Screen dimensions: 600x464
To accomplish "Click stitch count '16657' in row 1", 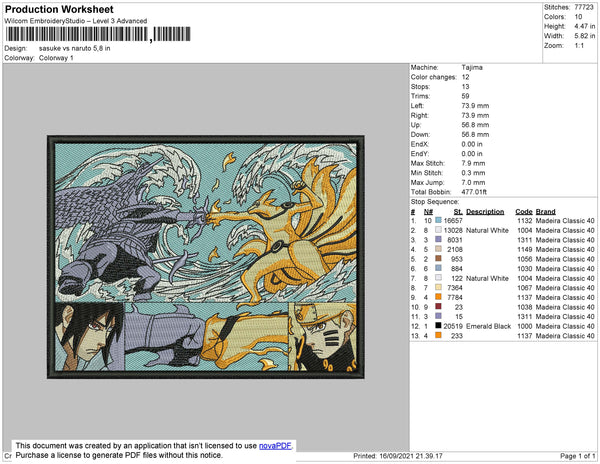I will coord(453,221).
